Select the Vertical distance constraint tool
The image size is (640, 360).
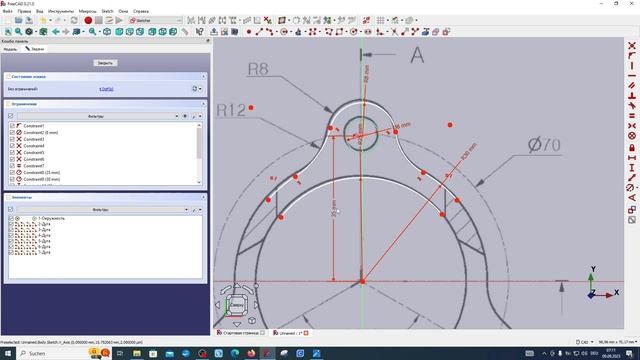[x=632, y=167]
